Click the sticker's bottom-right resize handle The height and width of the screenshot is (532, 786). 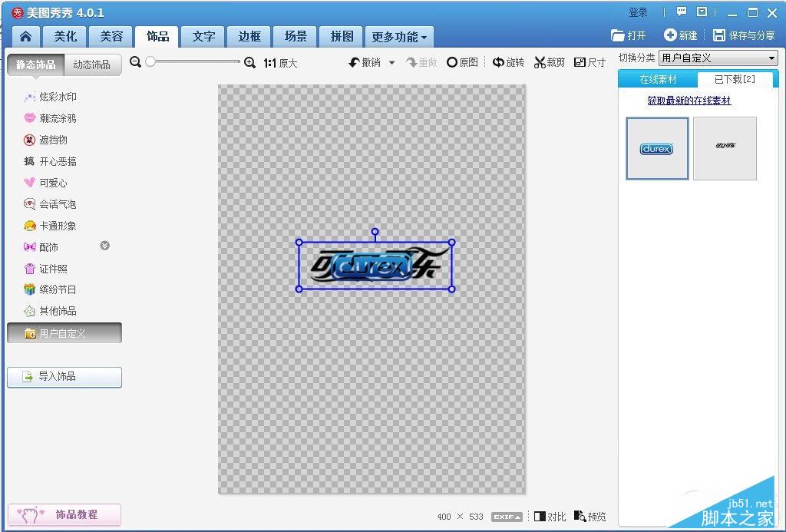[451, 289]
